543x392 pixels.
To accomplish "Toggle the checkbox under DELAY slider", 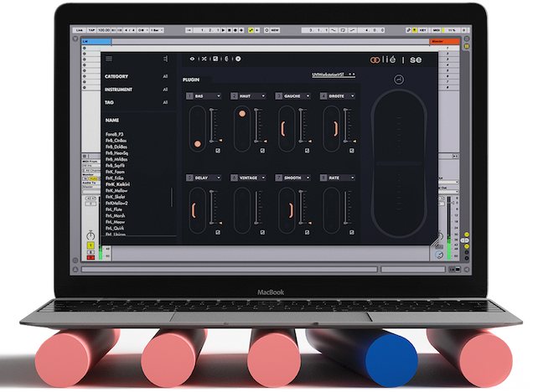I will pyautogui.click(x=217, y=233).
